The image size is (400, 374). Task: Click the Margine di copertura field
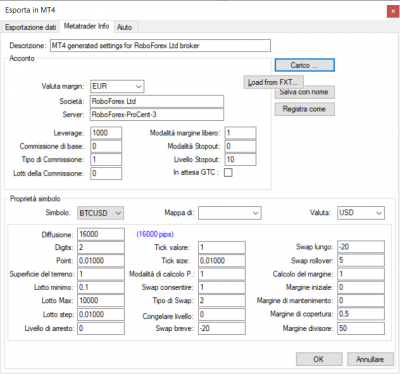[361, 314]
